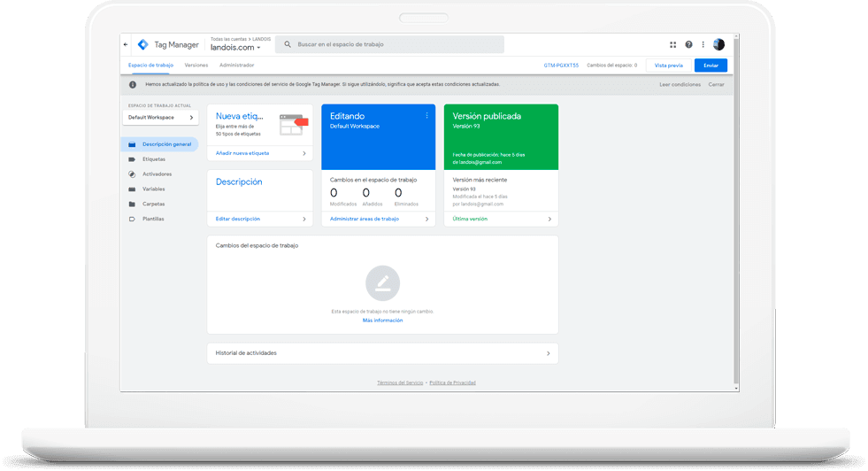Viewport: 868px width, 471px height.
Task: Click the Eliminados count zero
Action: [x=398, y=193]
